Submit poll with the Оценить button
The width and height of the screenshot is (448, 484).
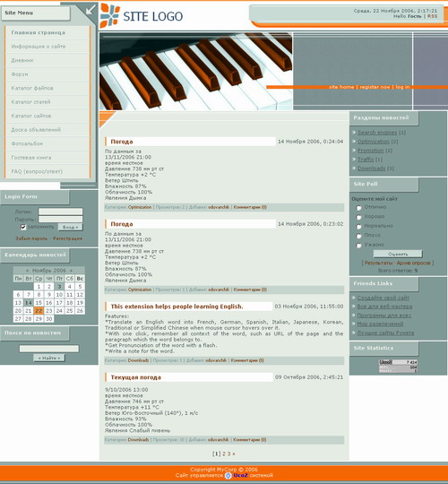pyautogui.click(x=398, y=254)
